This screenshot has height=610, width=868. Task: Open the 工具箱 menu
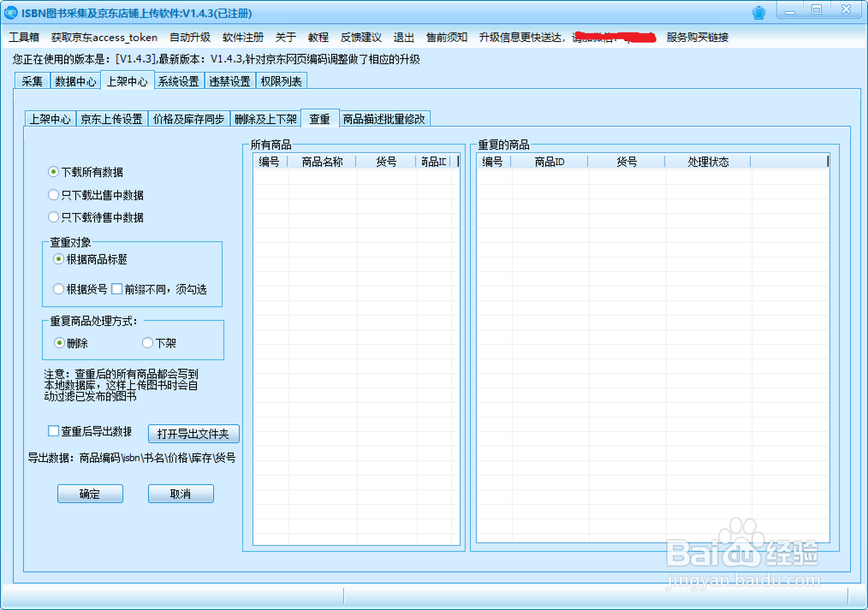24,38
